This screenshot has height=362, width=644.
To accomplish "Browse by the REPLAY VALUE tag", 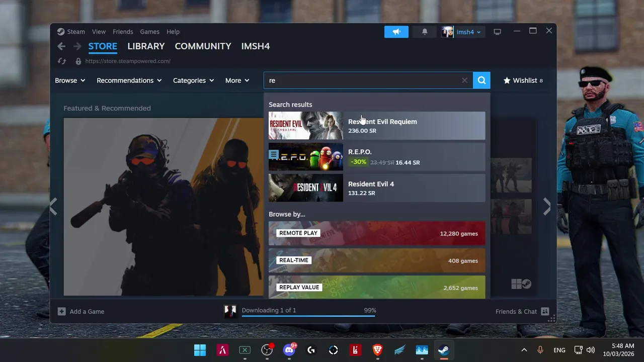I will pos(377,287).
